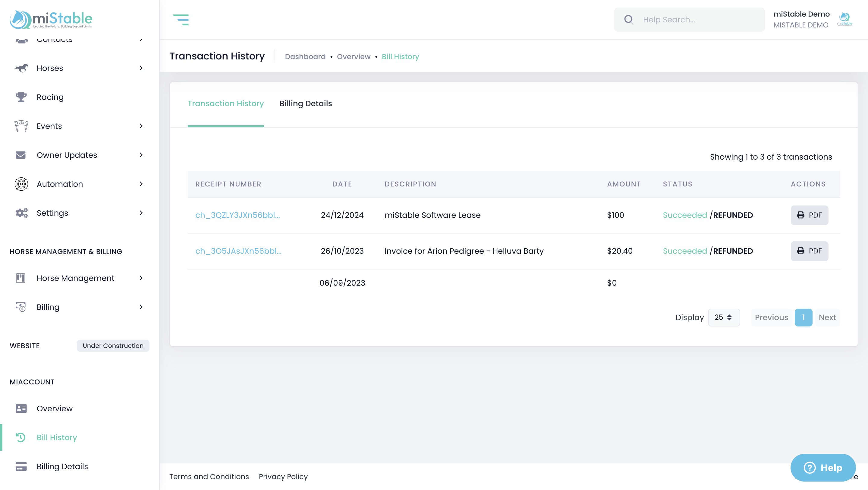
Task: Click the Next pagination button
Action: coord(827,317)
